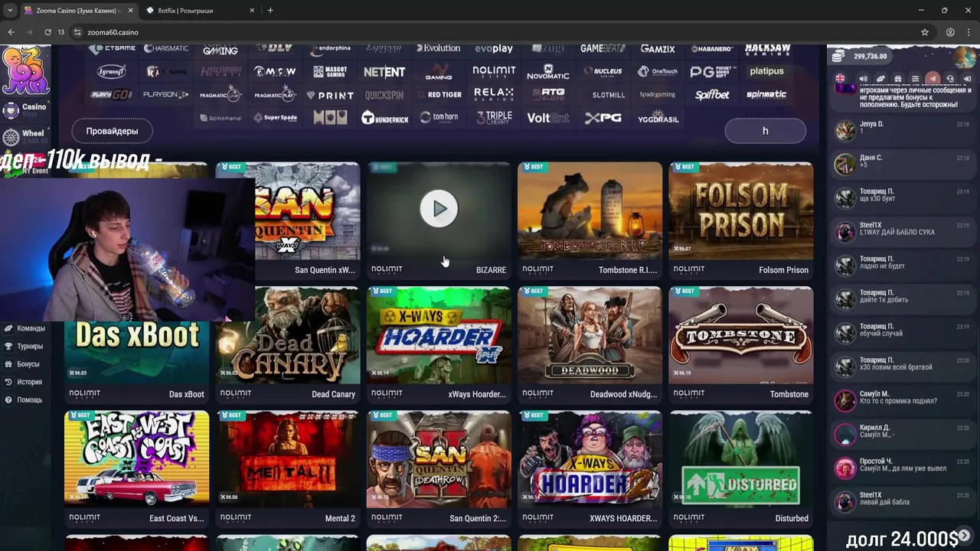Viewport: 980px width, 551px height.
Task: Open the xWays Hoarder green game thumbnail
Action: (439, 335)
